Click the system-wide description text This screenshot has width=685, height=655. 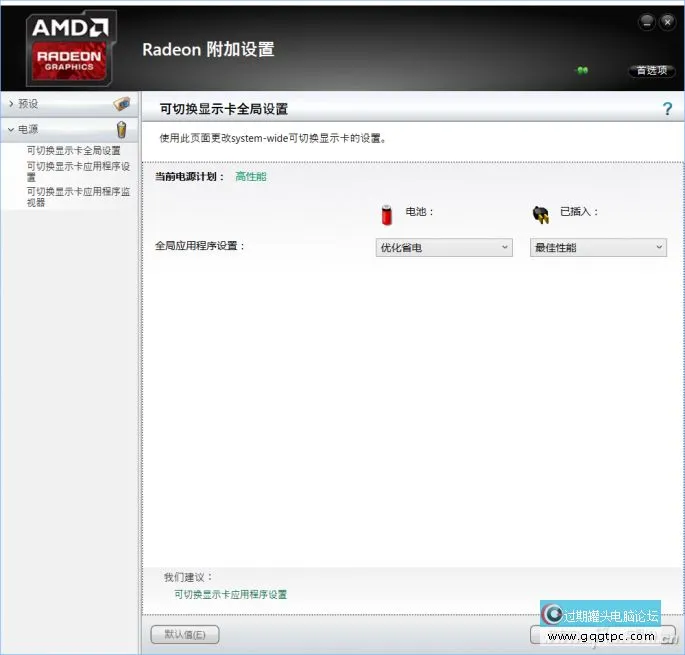tap(273, 139)
